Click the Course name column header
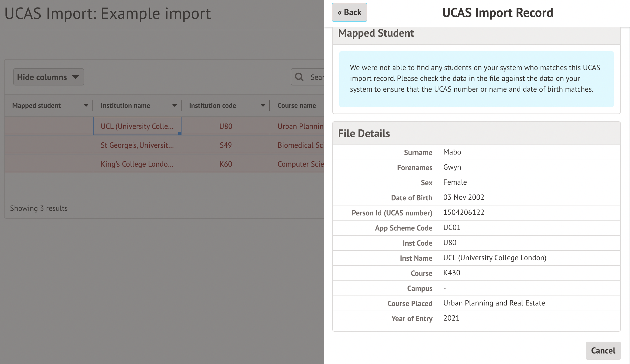The image size is (630, 364). (x=297, y=106)
